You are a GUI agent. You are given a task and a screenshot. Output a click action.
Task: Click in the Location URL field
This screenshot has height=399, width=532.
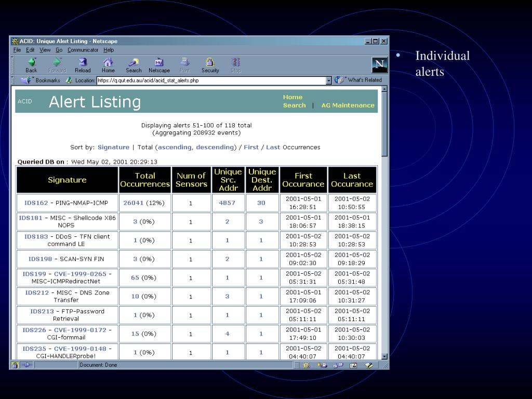(x=208, y=81)
